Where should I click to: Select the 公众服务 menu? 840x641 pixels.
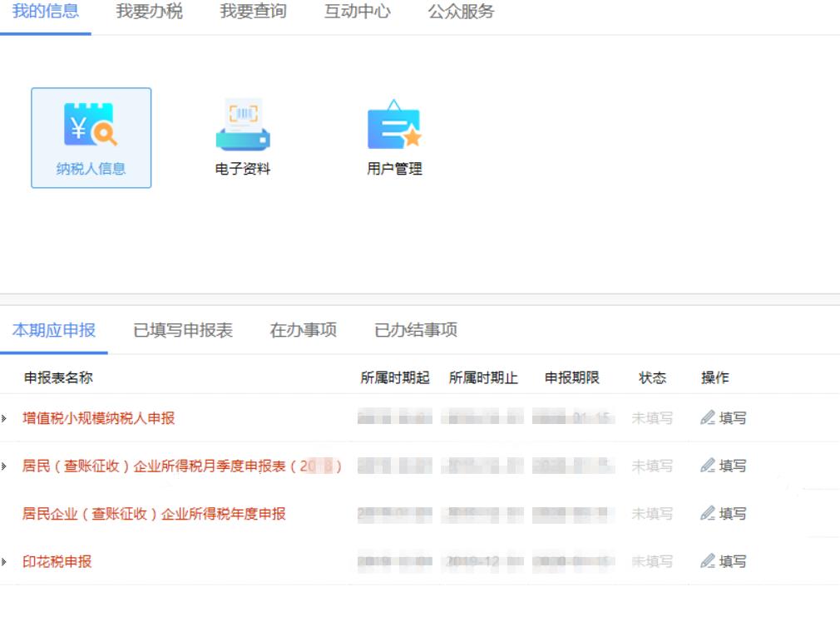461,12
